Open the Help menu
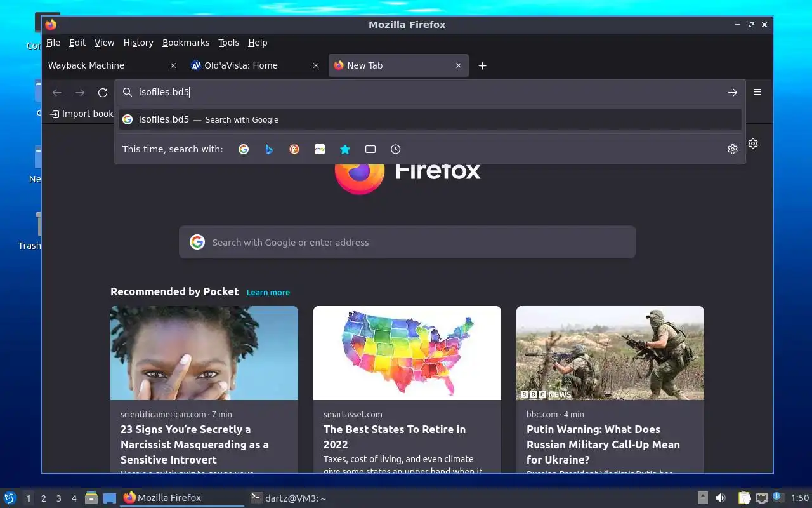This screenshot has width=812, height=508. point(258,43)
